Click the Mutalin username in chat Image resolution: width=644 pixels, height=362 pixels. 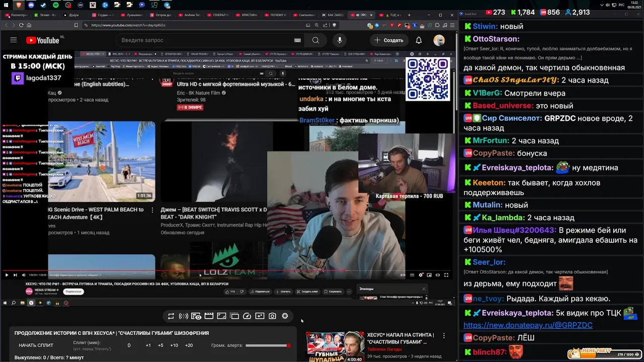point(486,205)
